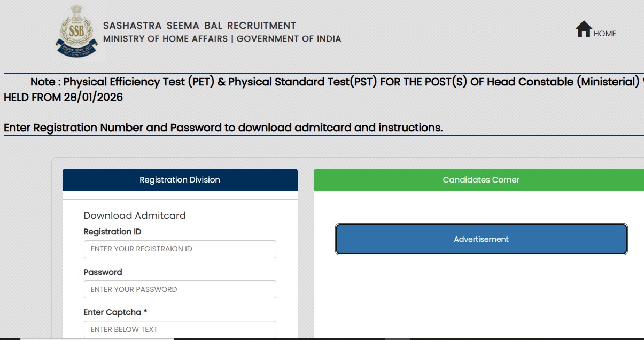644x340 pixels.
Task: Click the ENTER YOUR PASSWORD placeholder box
Action: coord(180,289)
